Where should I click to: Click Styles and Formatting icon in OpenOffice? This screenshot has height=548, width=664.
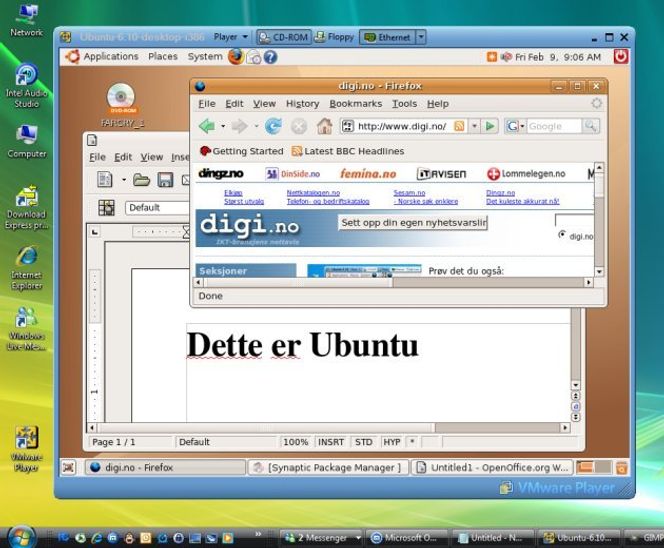(x=106, y=208)
